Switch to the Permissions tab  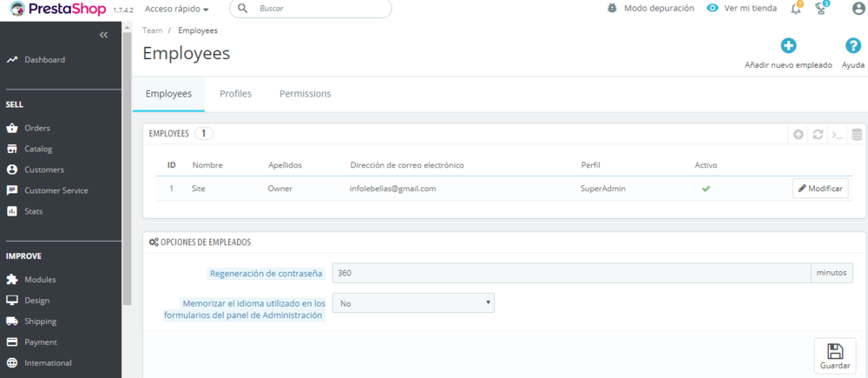(305, 94)
